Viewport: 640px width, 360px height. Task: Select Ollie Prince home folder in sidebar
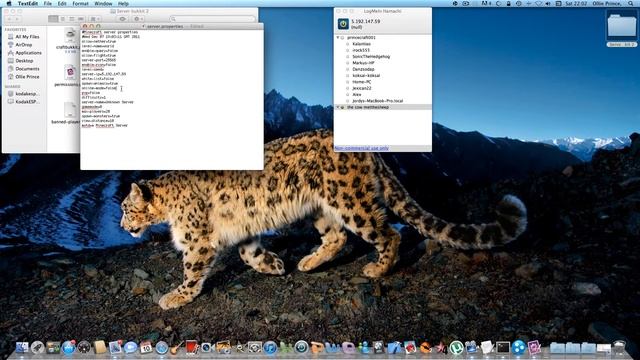coord(24,77)
